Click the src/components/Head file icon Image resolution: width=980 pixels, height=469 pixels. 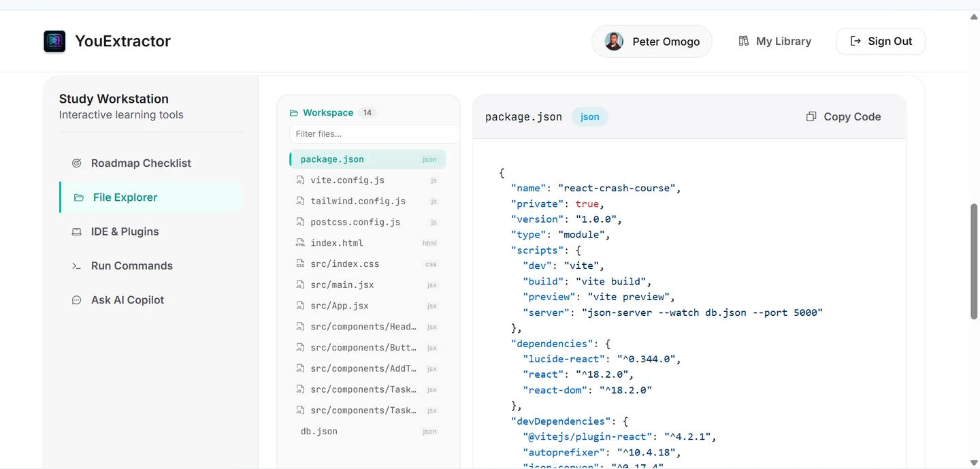tap(300, 327)
